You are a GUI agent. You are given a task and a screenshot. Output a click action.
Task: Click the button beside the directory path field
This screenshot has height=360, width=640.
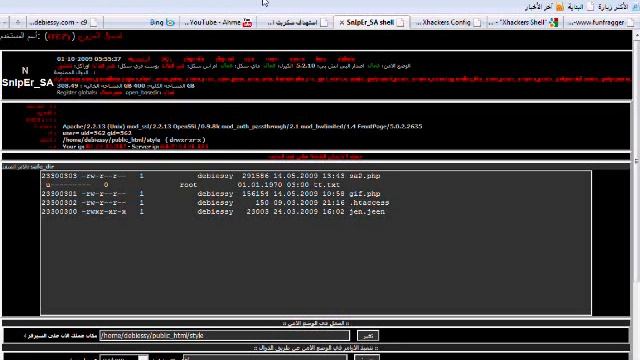click(368, 336)
